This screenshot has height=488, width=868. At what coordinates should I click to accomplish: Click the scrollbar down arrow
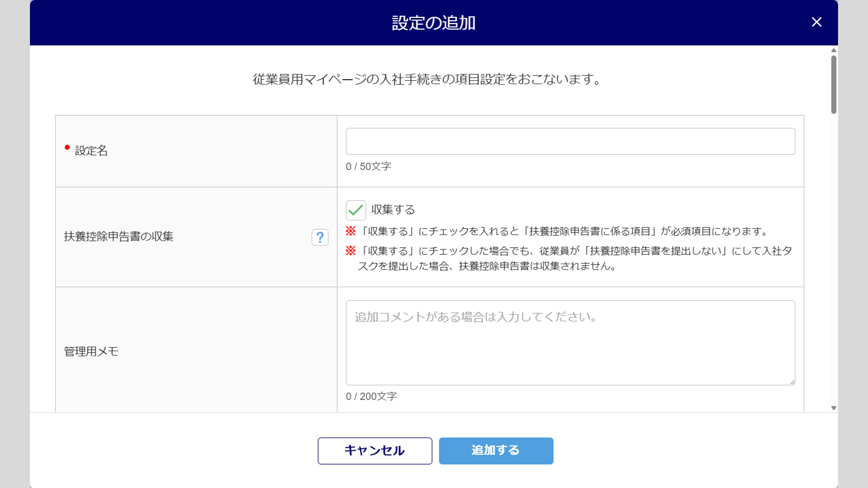834,408
